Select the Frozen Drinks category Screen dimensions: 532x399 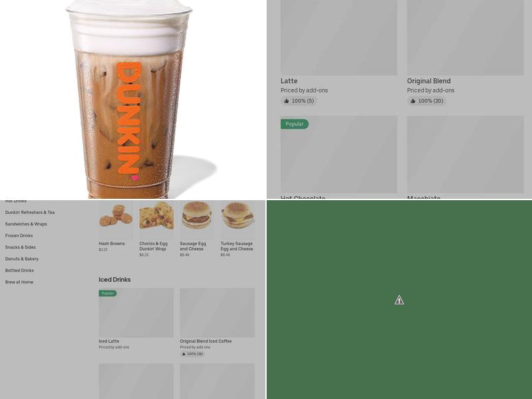(19, 235)
